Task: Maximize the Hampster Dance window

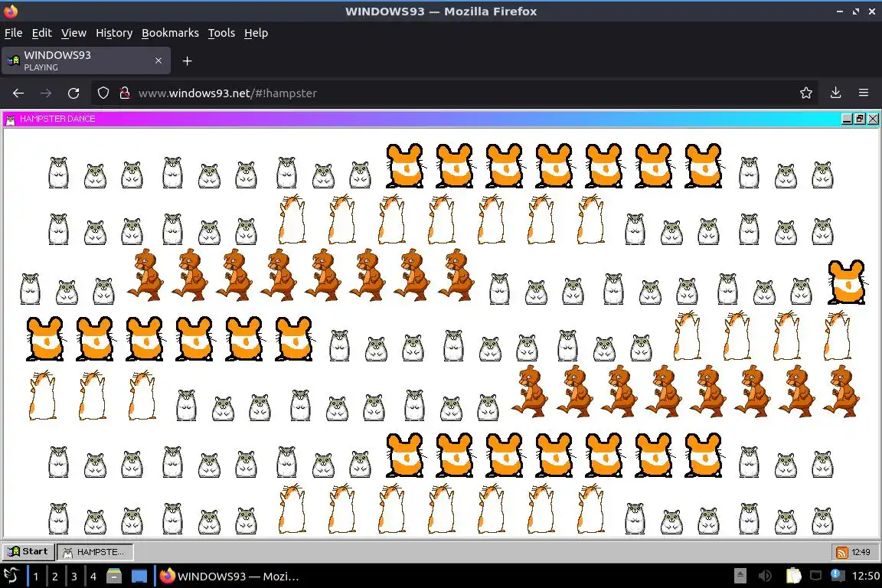Action: coord(860,119)
